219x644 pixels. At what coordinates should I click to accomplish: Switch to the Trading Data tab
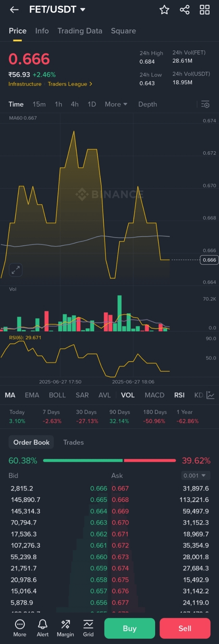click(80, 31)
